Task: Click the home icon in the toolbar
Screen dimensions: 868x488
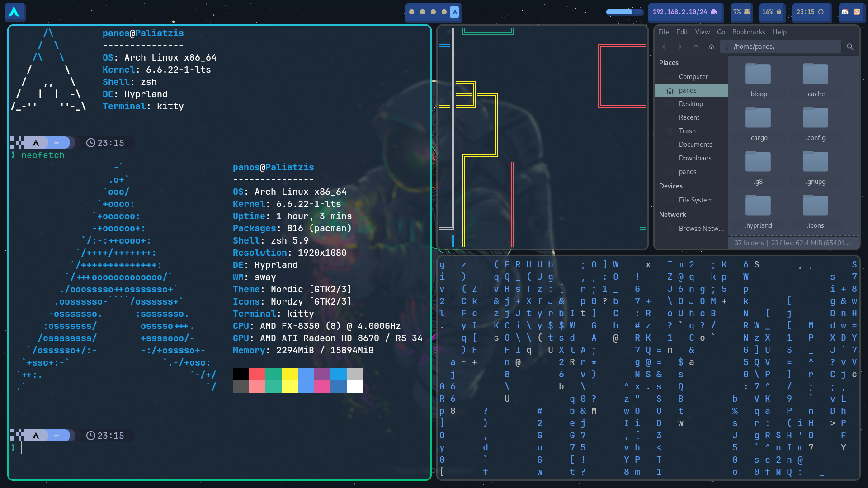Action: (712, 47)
